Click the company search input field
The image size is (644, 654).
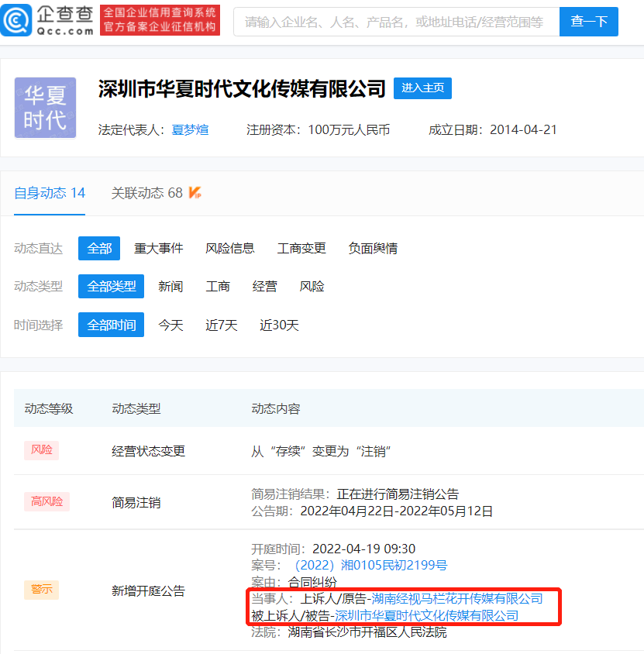[395, 22]
